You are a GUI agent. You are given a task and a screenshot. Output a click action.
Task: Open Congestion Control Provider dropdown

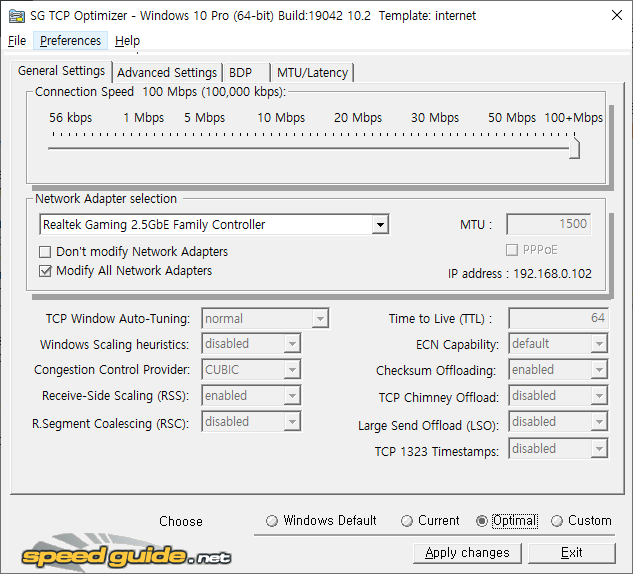tap(291, 370)
